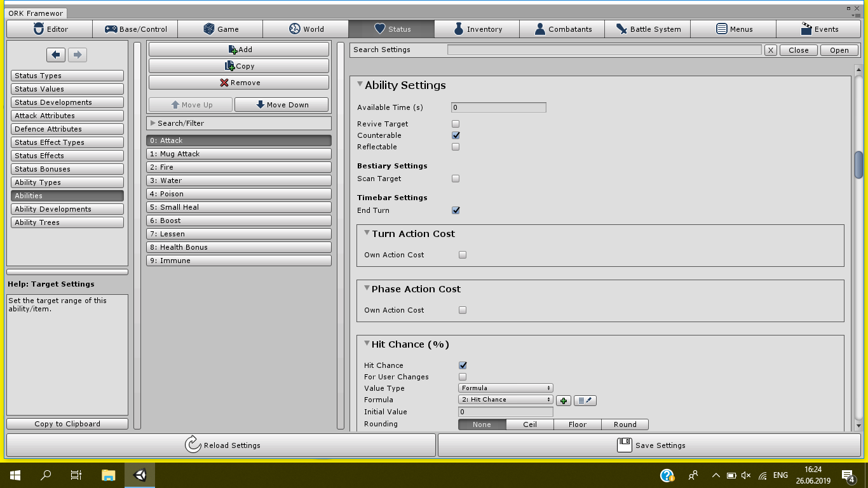Uncheck the Hit Chance checkbox
The height and width of the screenshot is (488, 868).
[x=463, y=365]
